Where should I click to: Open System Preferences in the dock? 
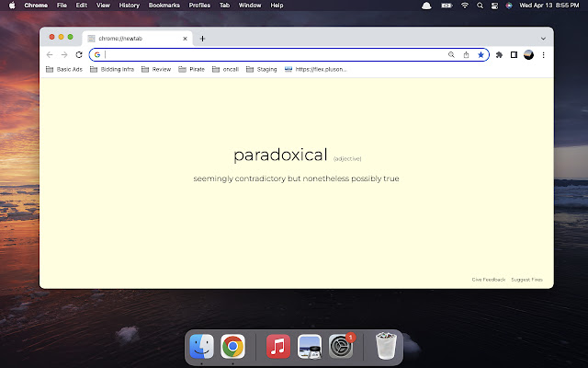click(x=342, y=346)
